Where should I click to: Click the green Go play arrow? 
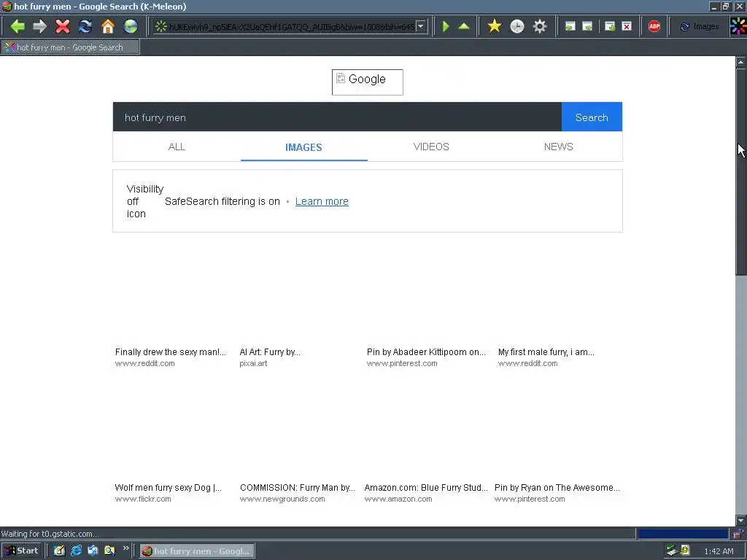[x=446, y=26]
